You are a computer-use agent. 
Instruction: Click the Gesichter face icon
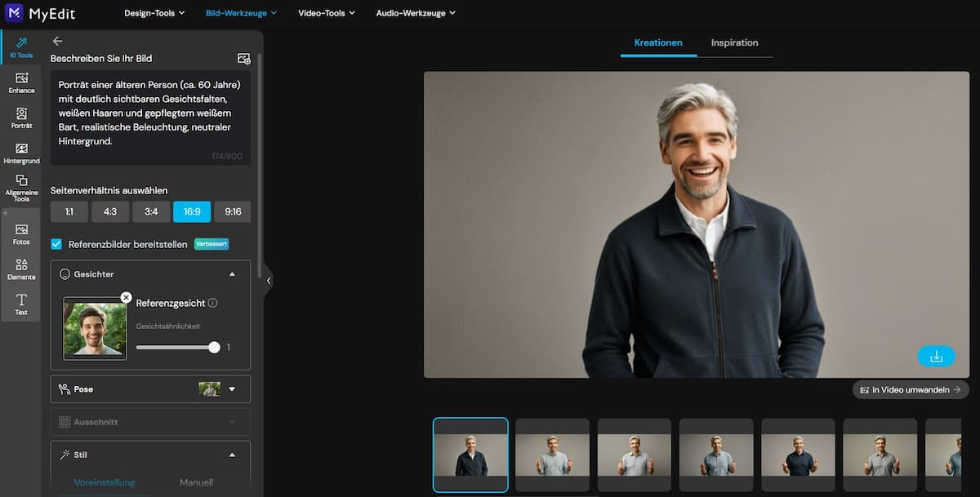(65, 274)
